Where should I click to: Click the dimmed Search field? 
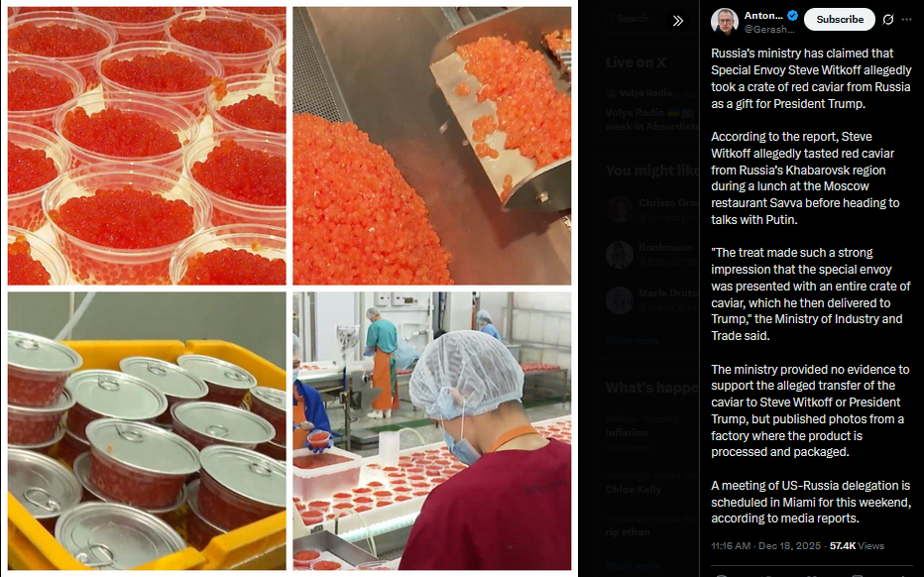[x=633, y=19]
